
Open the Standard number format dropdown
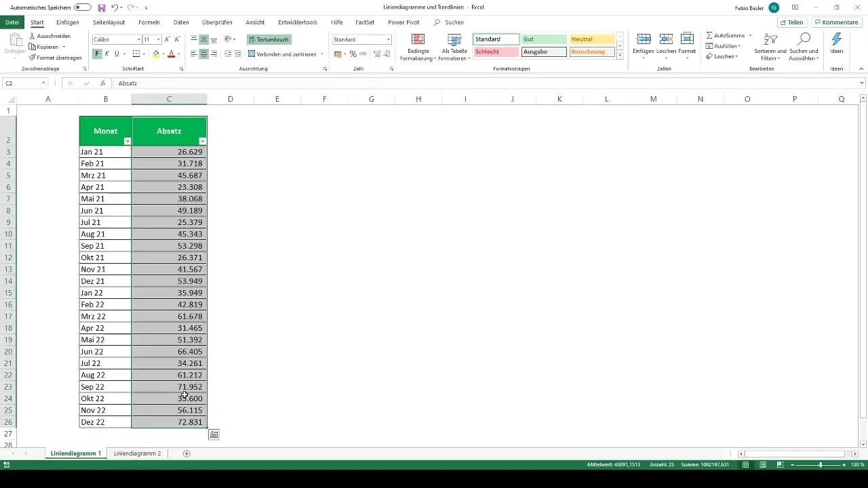click(388, 39)
